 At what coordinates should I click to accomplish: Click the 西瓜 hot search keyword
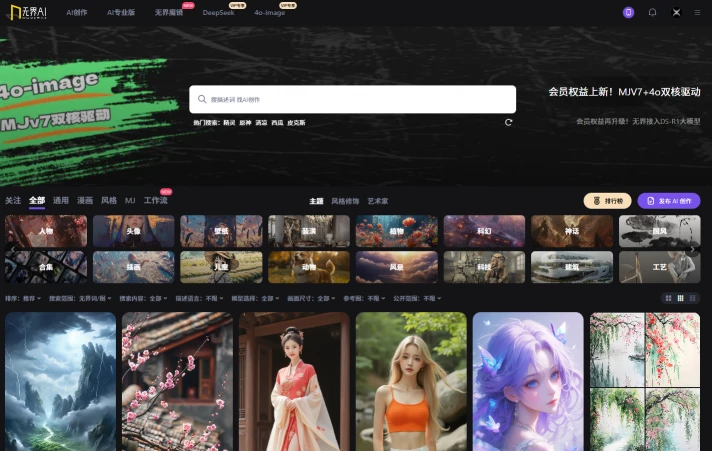point(277,123)
